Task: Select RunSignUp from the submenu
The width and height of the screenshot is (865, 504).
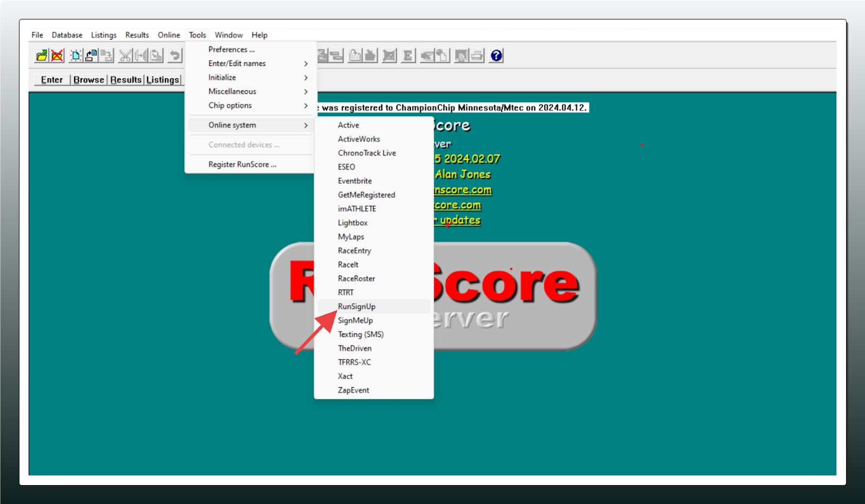Action: [x=374, y=307]
